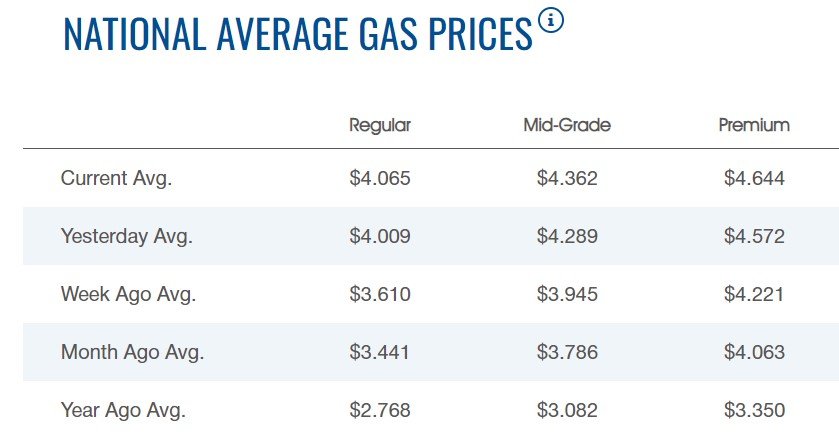The width and height of the screenshot is (839, 435).
Task: Click the Yesterday Avg. row label
Action: point(127,237)
